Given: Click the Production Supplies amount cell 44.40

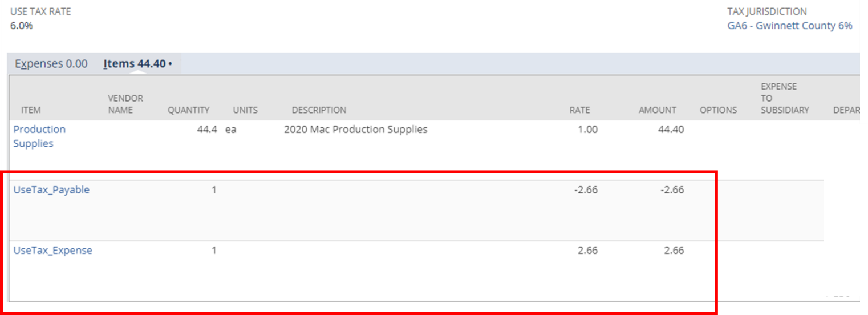Looking at the screenshot, I should 669,130.
